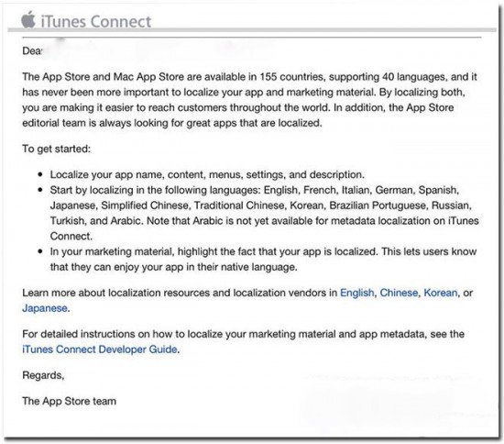Image resolution: width=504 pixels, height=444 pixels.
Task: Click the 'Dea' greeting text
Action: coord(32,50)
